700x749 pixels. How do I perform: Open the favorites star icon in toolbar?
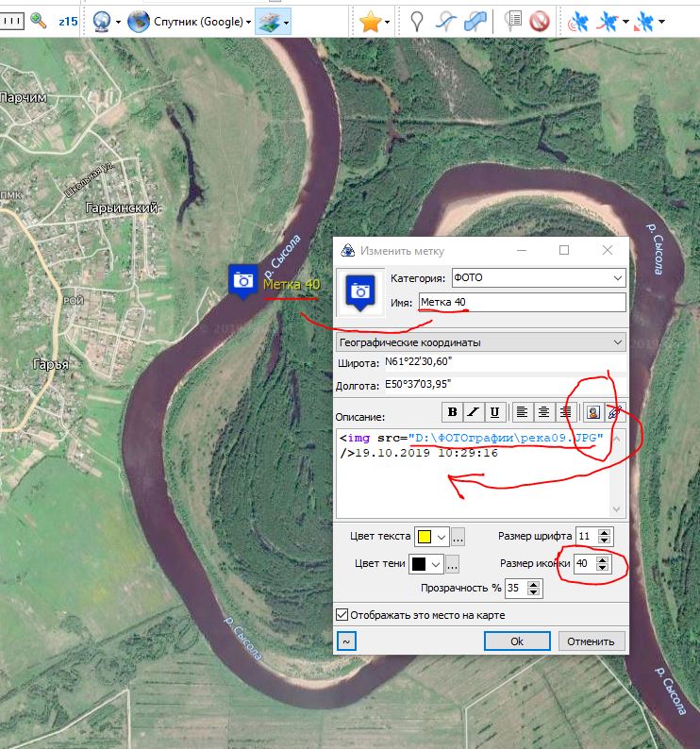(370, 20)
